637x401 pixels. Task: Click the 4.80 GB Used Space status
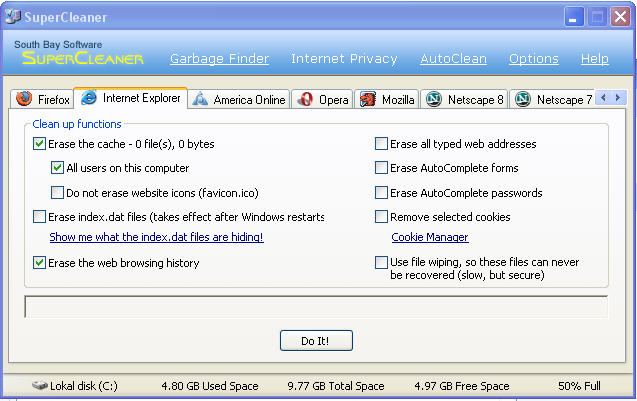tap(210, 386)
